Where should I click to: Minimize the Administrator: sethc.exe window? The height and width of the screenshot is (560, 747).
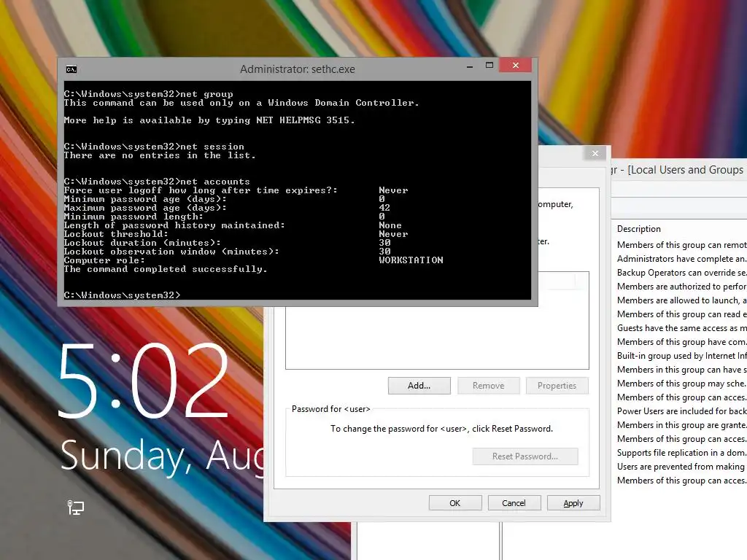pyautogui.click(x=470, y=66)
